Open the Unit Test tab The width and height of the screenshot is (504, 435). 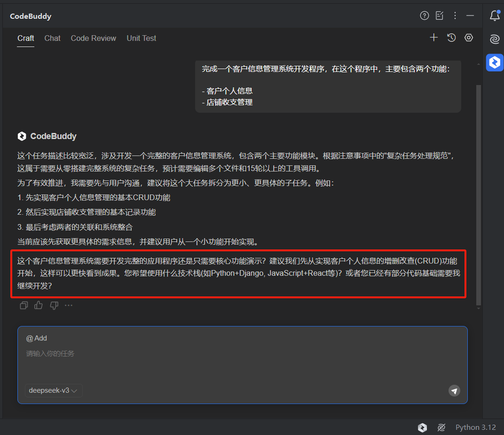tap(142, 38)
